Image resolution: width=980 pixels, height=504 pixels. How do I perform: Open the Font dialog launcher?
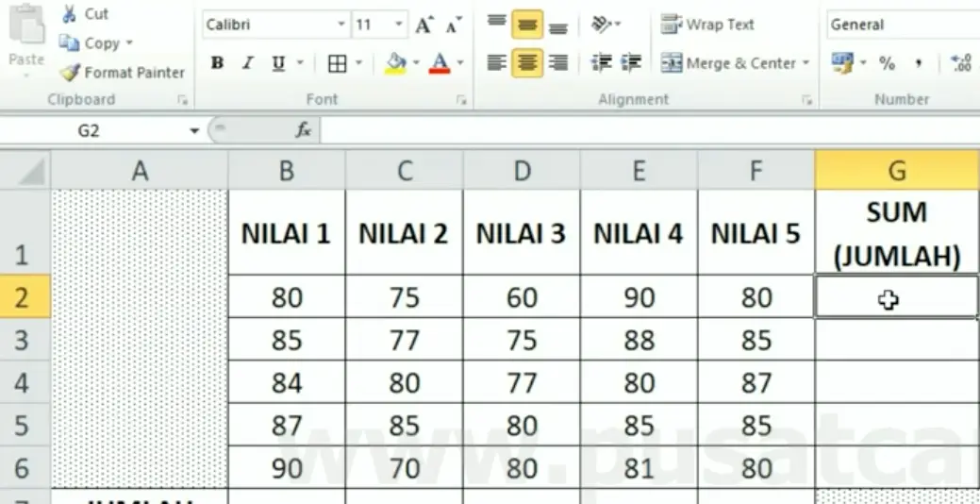[462, 100]
